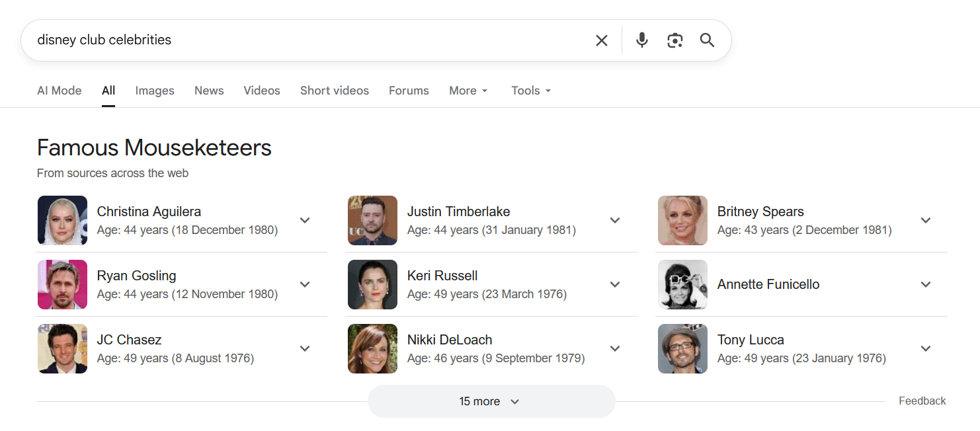This screenshot has width=980, height=431.
Task: Switch to the Images tab
Action: [155, 91]
